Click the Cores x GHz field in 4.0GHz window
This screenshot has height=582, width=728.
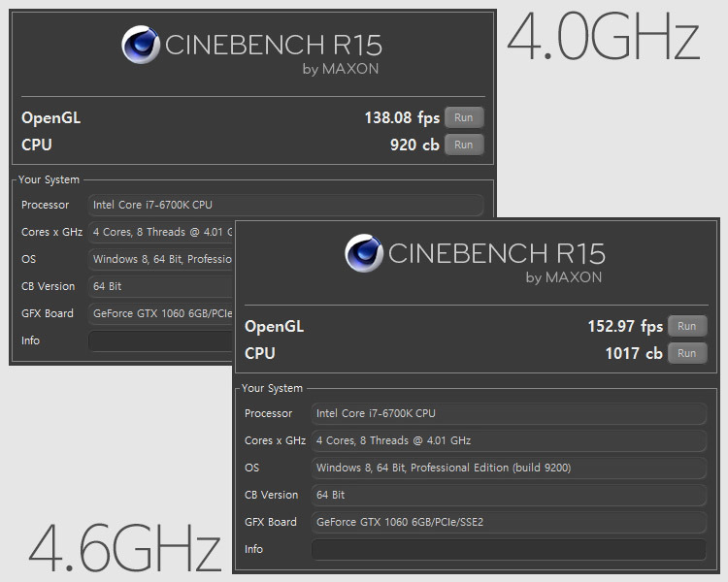[160, 232]
